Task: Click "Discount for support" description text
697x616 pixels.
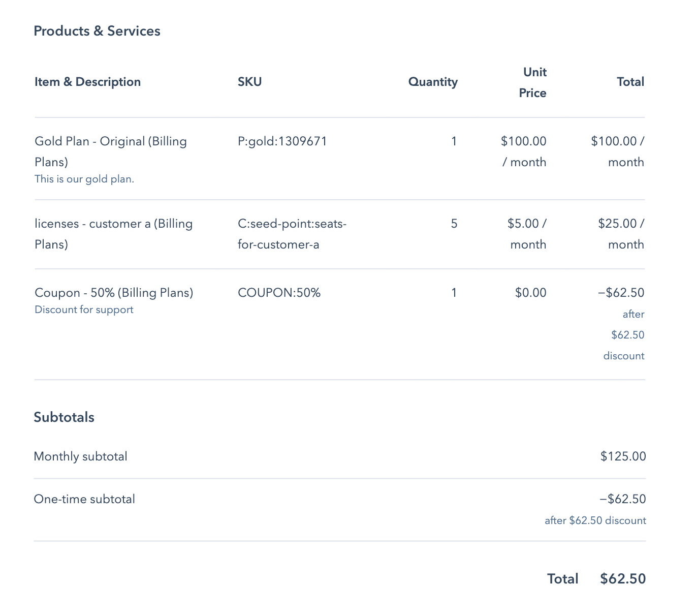Action: (84, 310)
